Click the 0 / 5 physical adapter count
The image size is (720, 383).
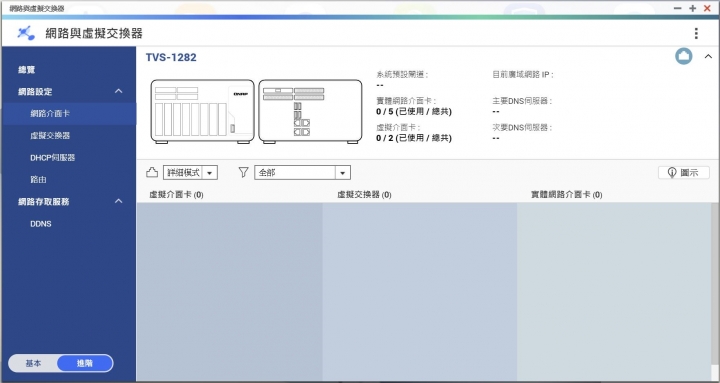414,112
